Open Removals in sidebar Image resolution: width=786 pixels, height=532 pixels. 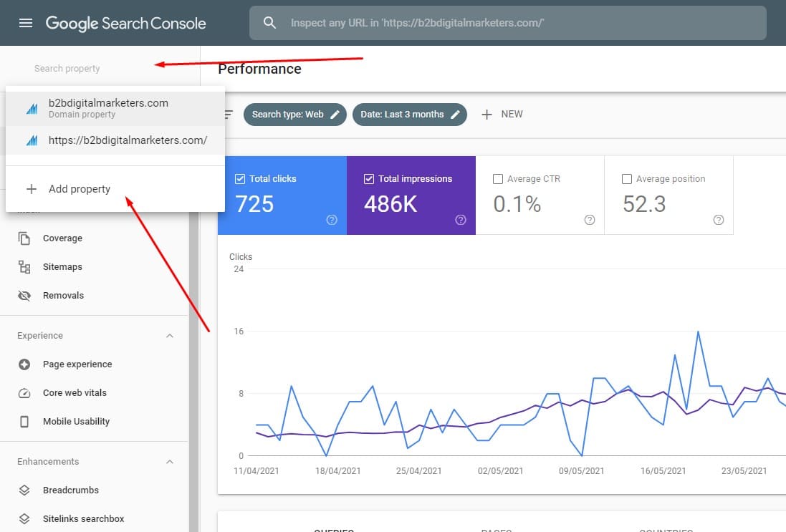coord(63,296)
